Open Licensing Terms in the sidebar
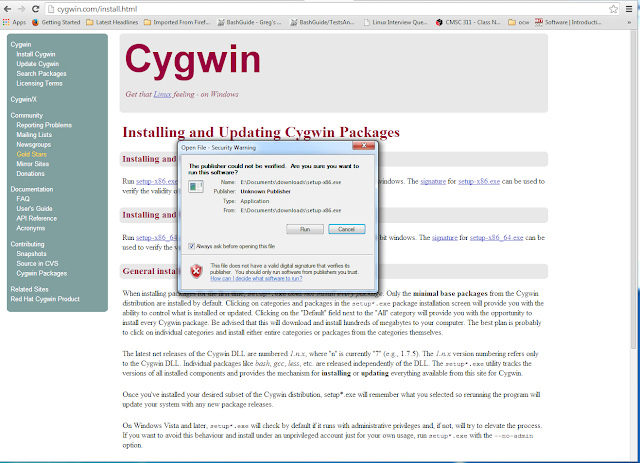Viewport: 640px width, 463px height. pos(40,83)
